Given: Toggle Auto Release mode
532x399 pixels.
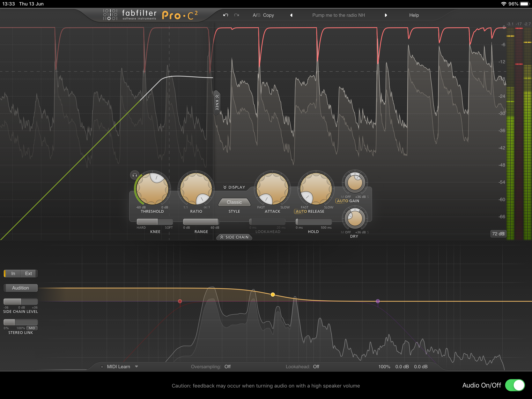Looking at the screenshot, I should point(301,212).
